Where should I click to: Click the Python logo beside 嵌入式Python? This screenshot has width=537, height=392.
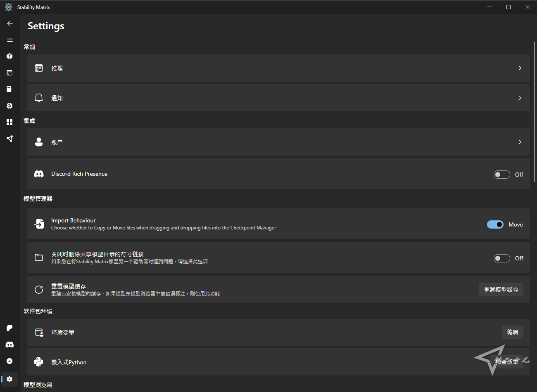(39, 362)
